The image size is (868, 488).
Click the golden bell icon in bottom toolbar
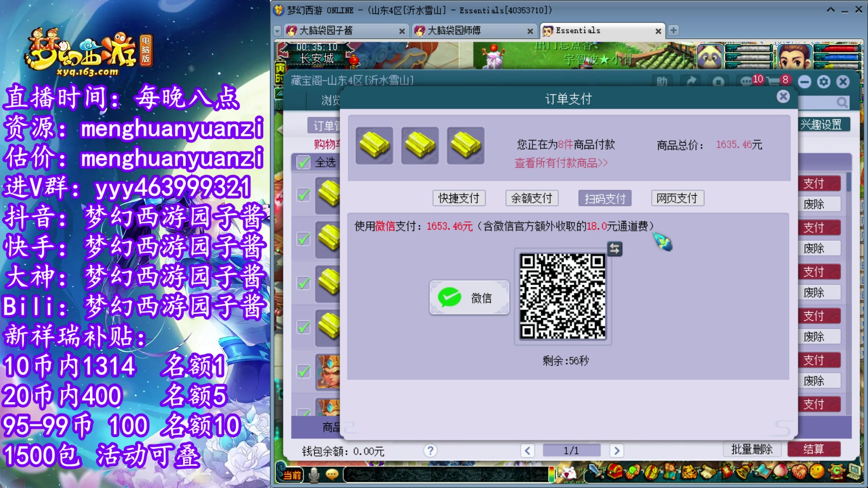(x=745, y=472)
